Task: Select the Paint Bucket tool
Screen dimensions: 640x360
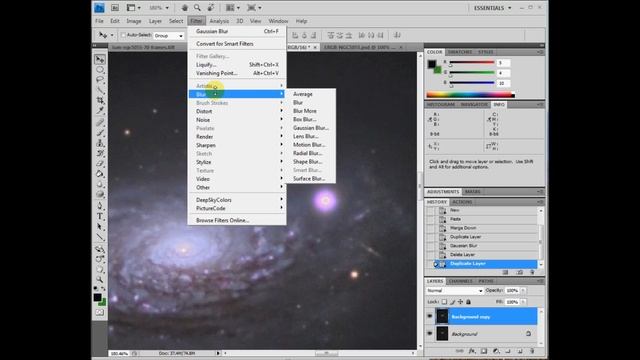Action: [100, 174]
